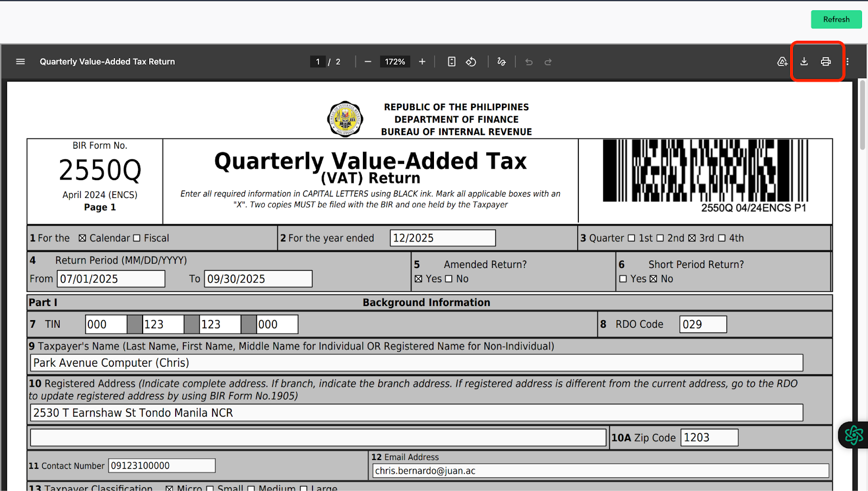Click the fit to page icon
This screenshot has width=868, height=491.
pos(451,62)
